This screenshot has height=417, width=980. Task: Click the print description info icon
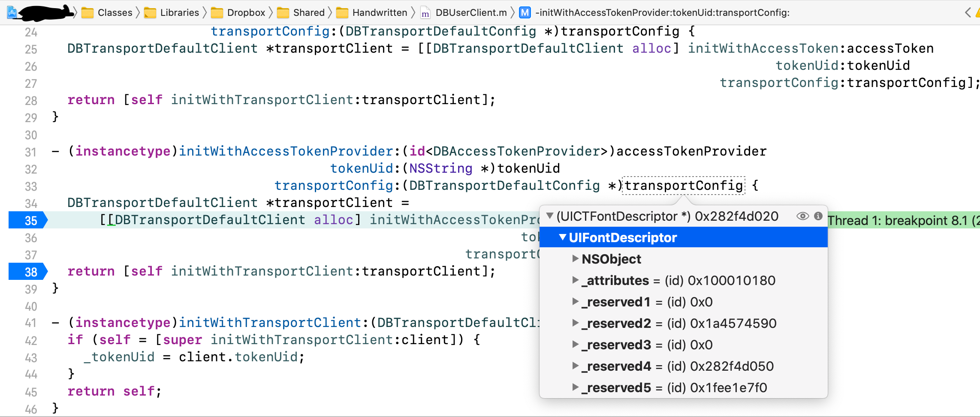(818, 216)
